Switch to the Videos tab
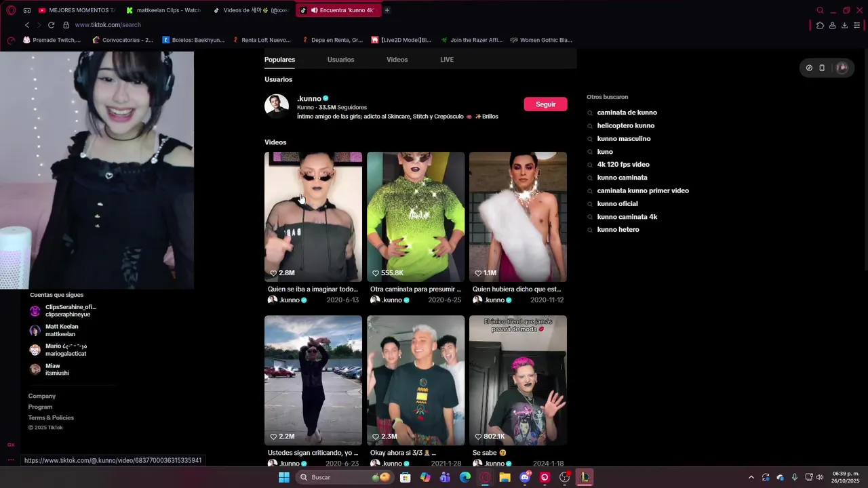868x488 pixels. [397, 60]
